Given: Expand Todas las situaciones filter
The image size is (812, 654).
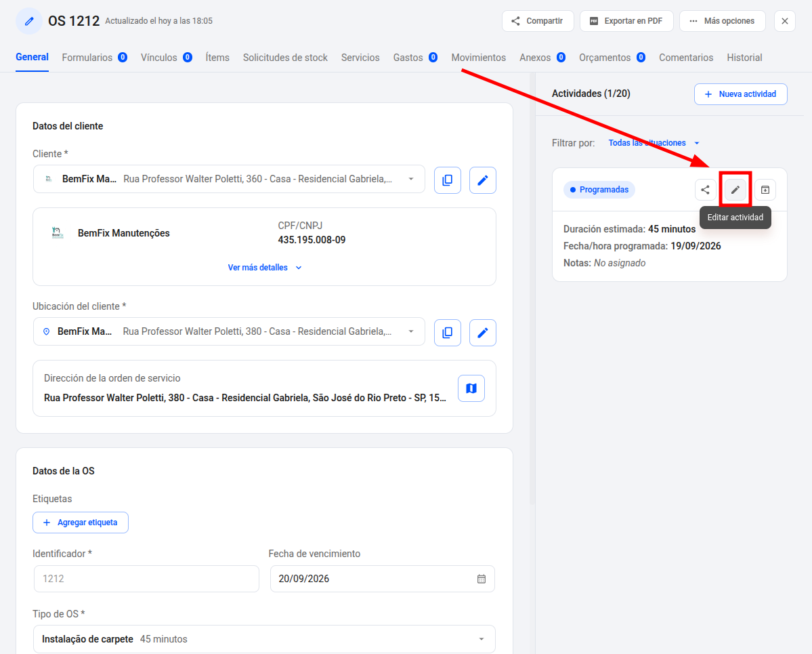Looking at the screenshot, I should pos(654,142).
